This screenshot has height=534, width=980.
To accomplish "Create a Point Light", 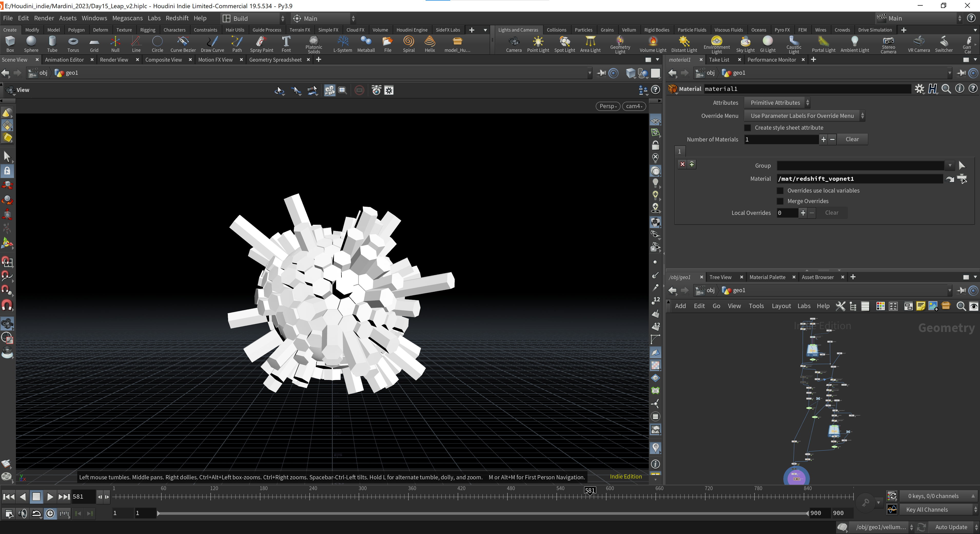I will [538, 44].
